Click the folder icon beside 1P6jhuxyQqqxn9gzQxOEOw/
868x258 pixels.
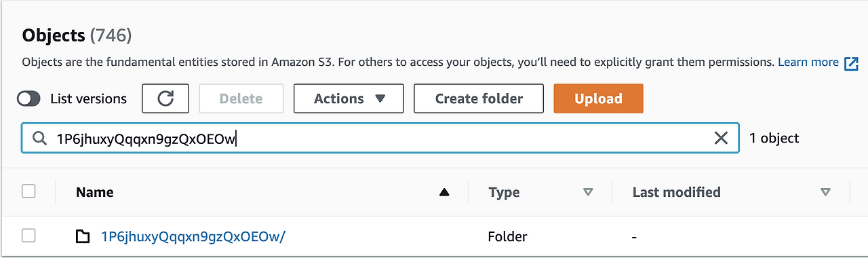tap(82, 237)
